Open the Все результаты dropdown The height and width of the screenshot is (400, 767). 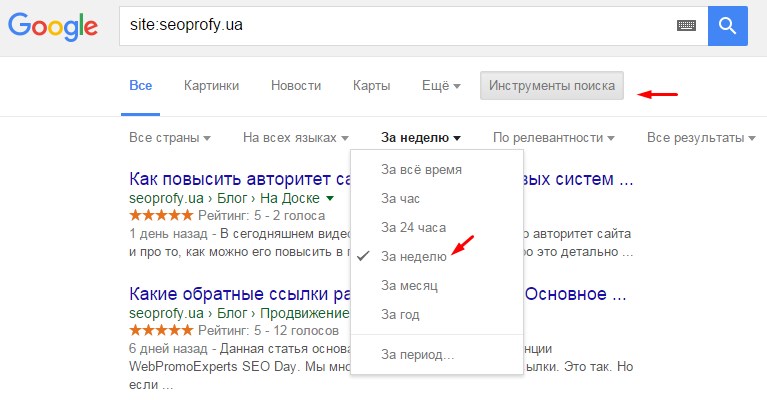coord(700,137)
